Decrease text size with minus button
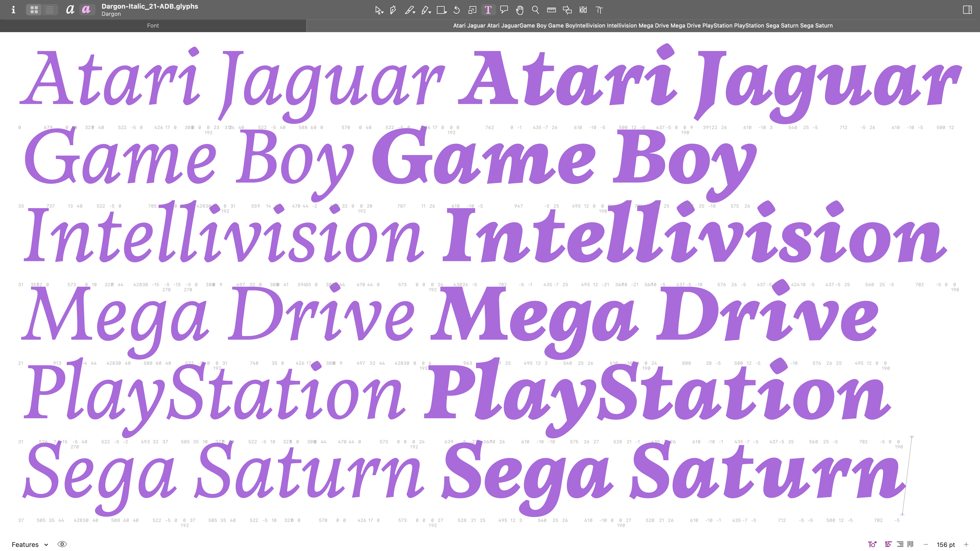 coord(926,544)
